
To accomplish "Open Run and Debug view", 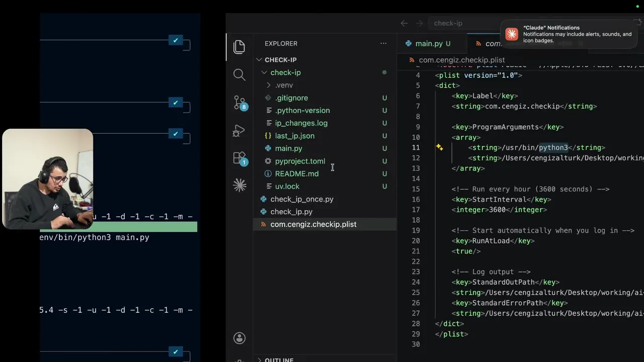I will click(x=239, y=131).
